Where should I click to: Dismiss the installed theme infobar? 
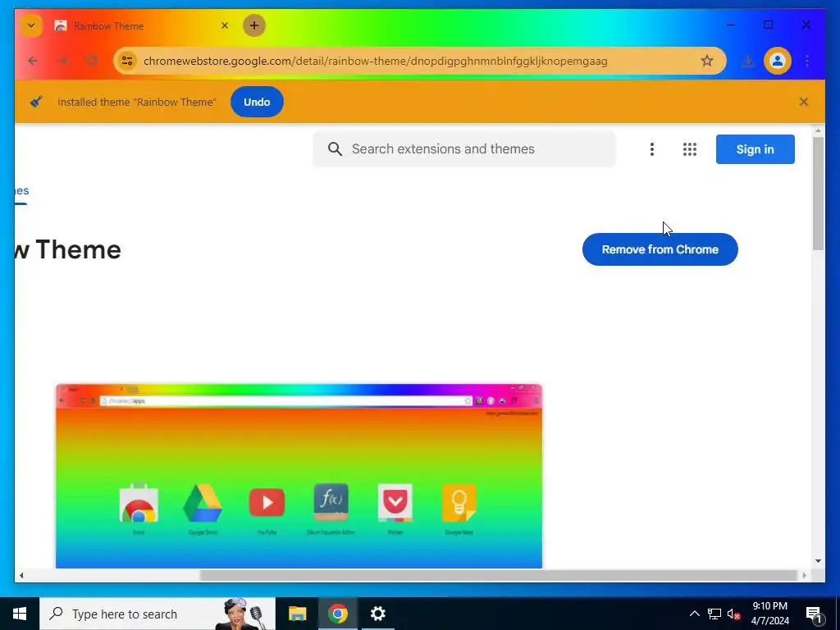(x=804, y=102)
